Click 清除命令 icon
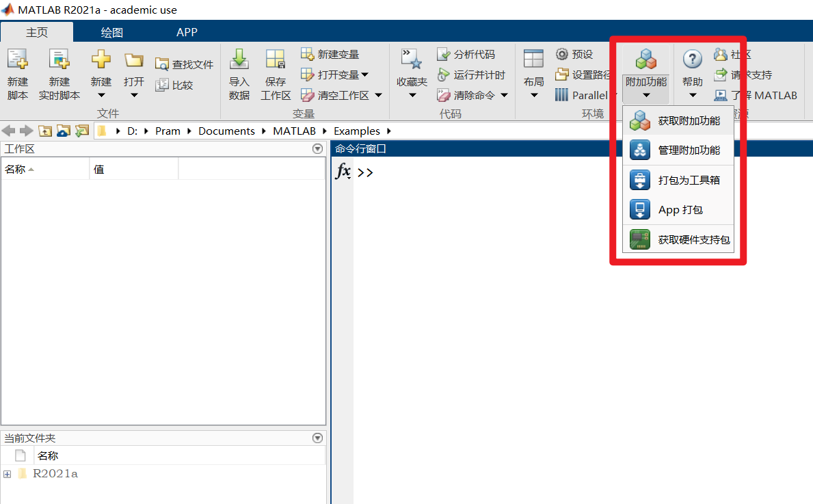This screenshot has width=813, height=504. pos(443,96)
